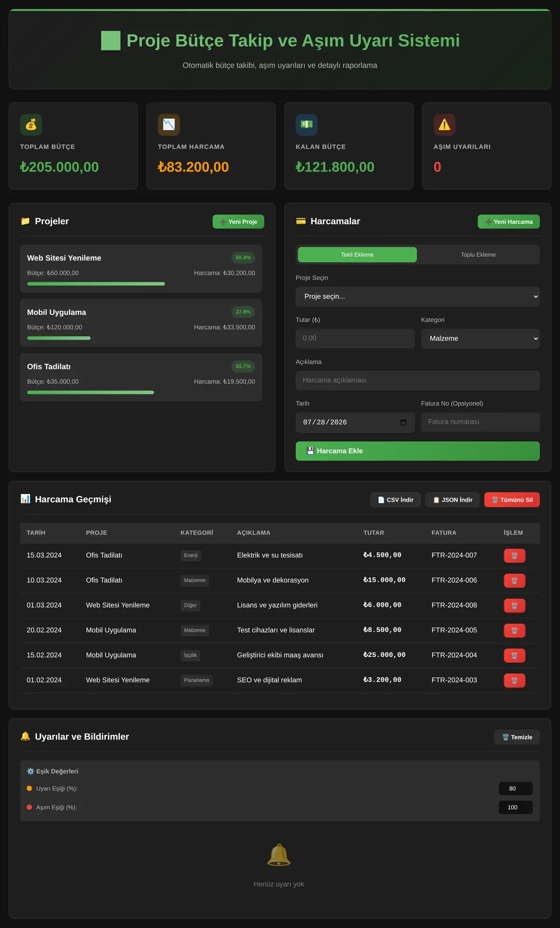Viewport: 560px width, 928px height.
Task: Add a new project with Yeni Proje
Action: (x=238, y=222)
